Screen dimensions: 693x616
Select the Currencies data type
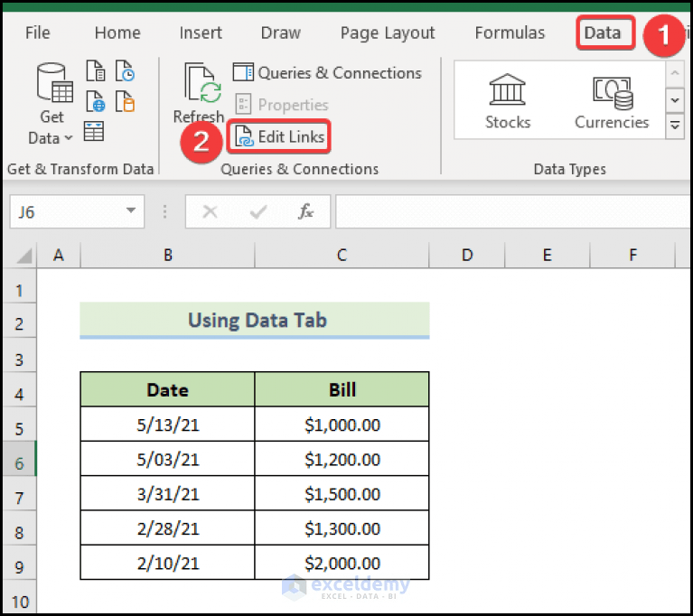tap(612, 101)
